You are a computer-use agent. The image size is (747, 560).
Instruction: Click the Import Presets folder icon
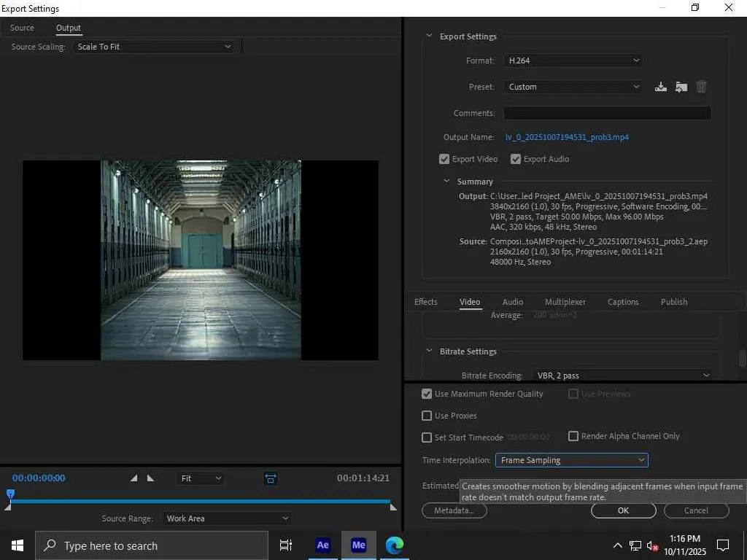tap(681, 87)
